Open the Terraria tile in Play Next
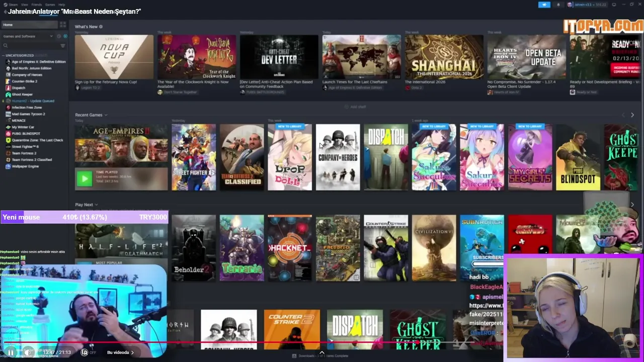The image size is (644, 362). point(242,248)
